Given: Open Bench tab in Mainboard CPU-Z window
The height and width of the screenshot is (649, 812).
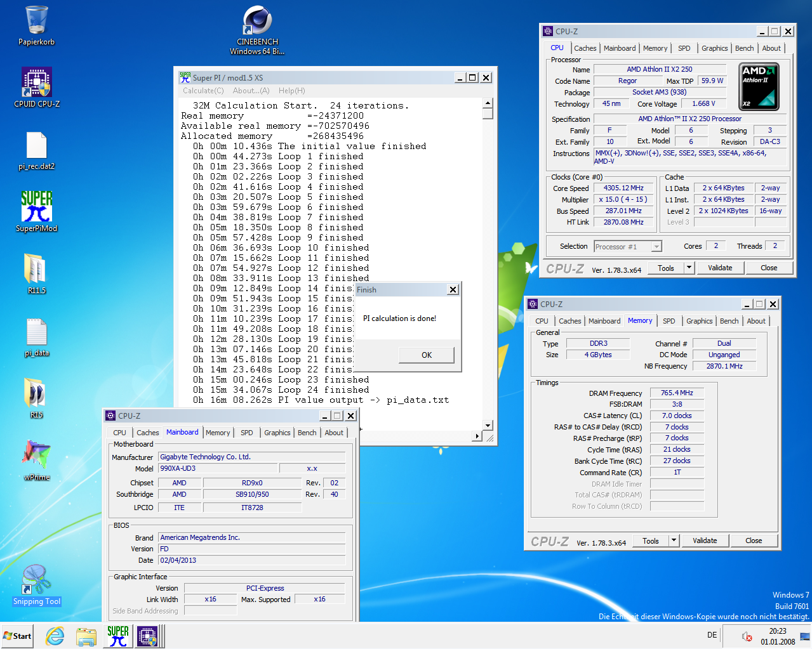Looking at the screenshot, I should (x=307, y=433).
